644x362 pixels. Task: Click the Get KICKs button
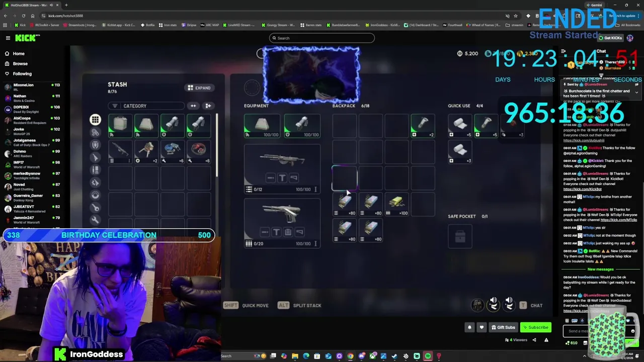pos(610,38)
